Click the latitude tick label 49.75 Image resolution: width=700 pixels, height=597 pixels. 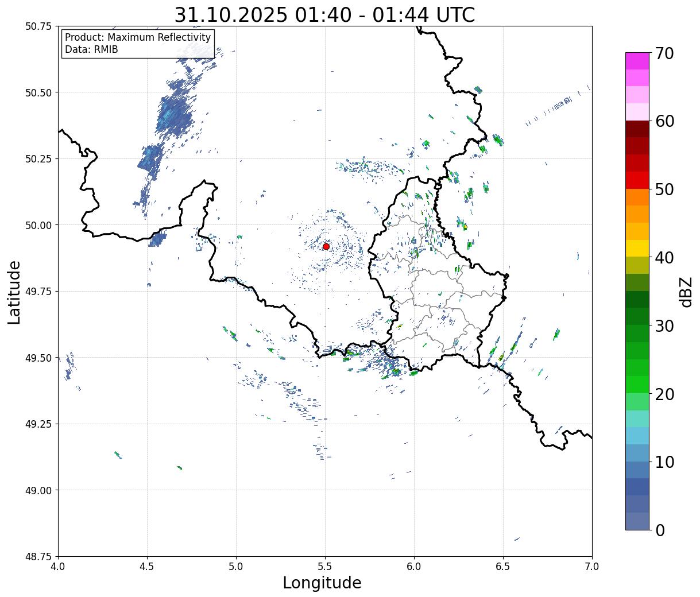(x=38, y=292)
